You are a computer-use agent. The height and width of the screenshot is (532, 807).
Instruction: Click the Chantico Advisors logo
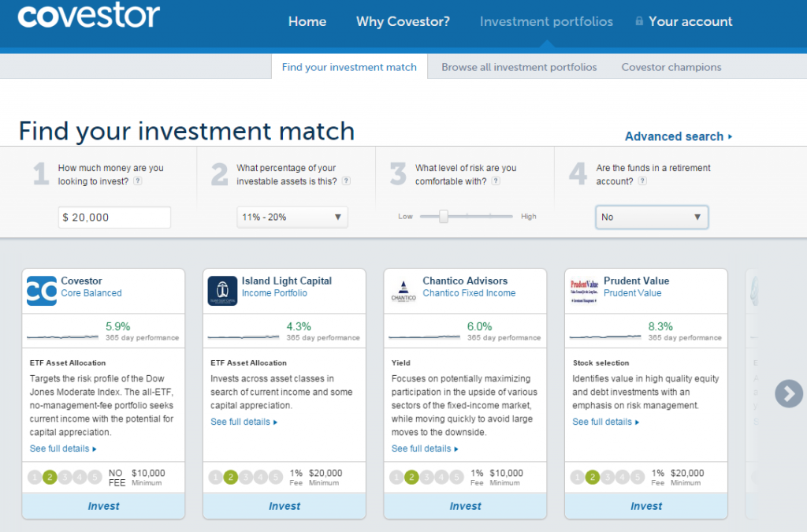[x=403, y=291]
